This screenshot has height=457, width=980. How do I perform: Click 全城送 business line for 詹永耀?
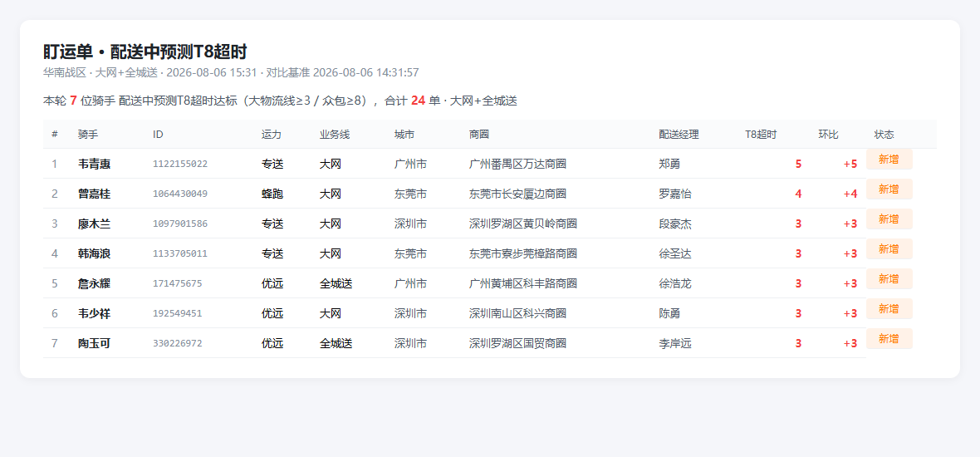coord(336,284)
